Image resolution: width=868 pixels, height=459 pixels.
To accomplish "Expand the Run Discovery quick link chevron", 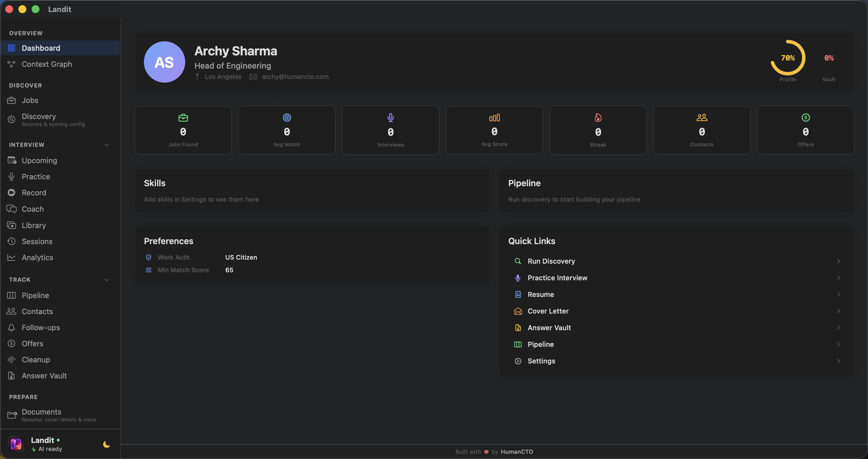I will 839,261.
